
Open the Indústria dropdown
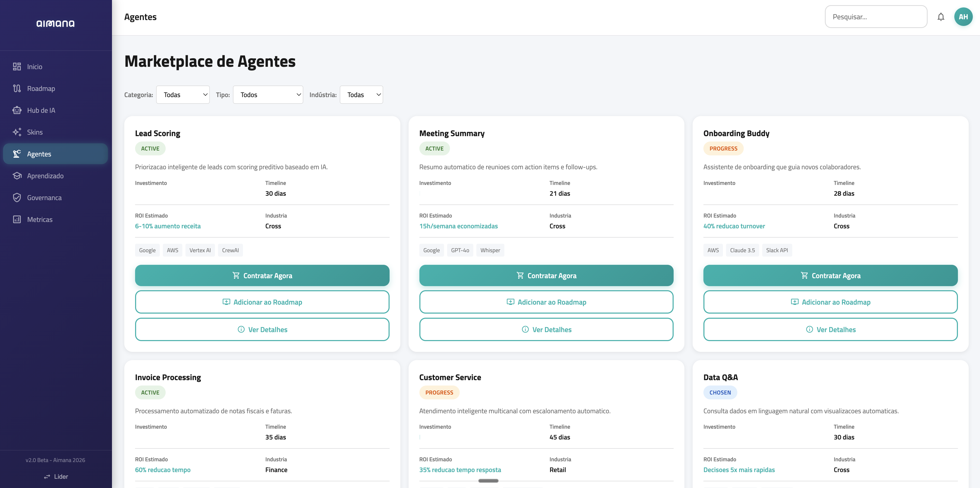(361, 94)
